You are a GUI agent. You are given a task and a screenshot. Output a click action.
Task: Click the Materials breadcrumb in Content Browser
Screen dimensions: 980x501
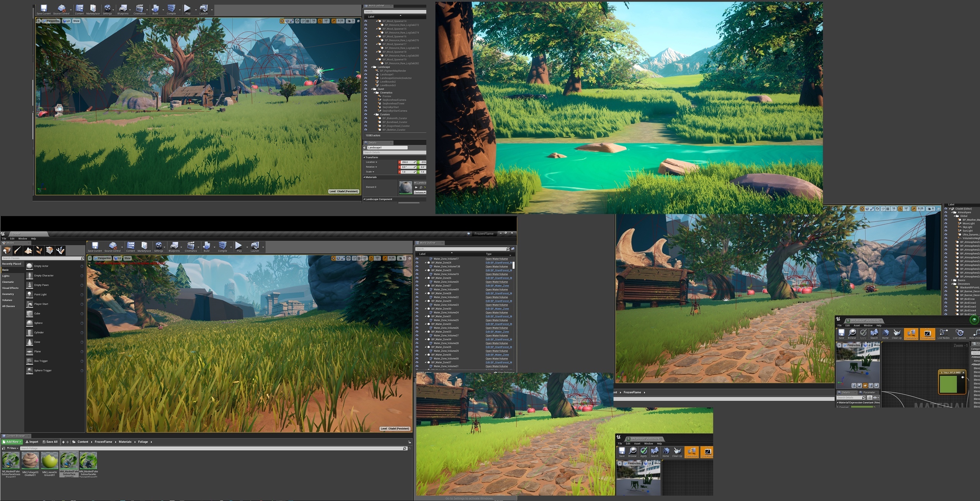click(x=125, y=442)
